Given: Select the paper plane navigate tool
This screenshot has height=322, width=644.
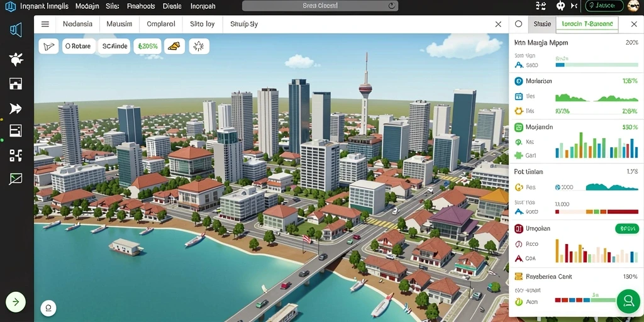Looking at the screenshot, I should coord(49,47).
